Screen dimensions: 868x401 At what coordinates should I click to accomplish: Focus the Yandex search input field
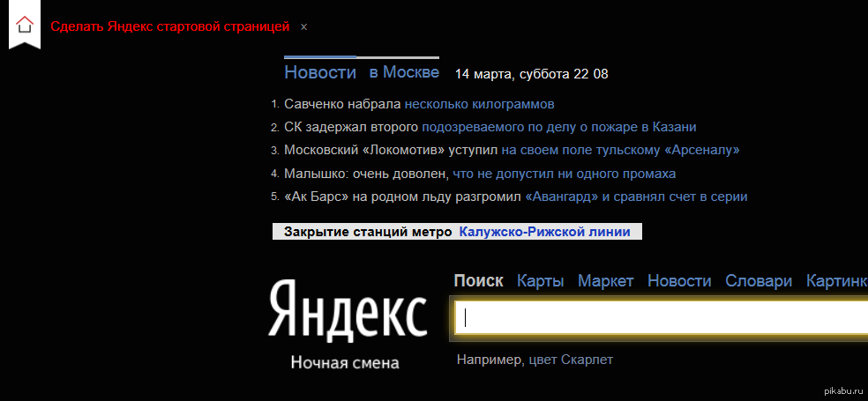coord(662,317)
